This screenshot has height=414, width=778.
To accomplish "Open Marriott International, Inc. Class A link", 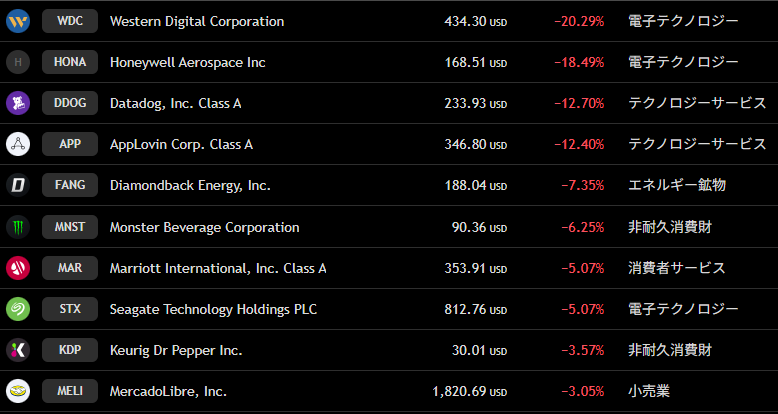I will tap(218, 269).
